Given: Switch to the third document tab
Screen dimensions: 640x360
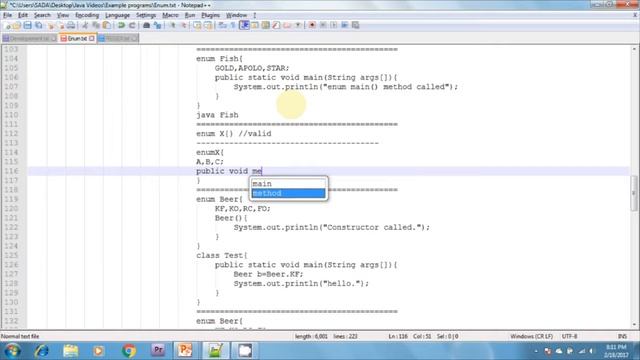Looking at the screenshot, I should click(x=118, y=38).
